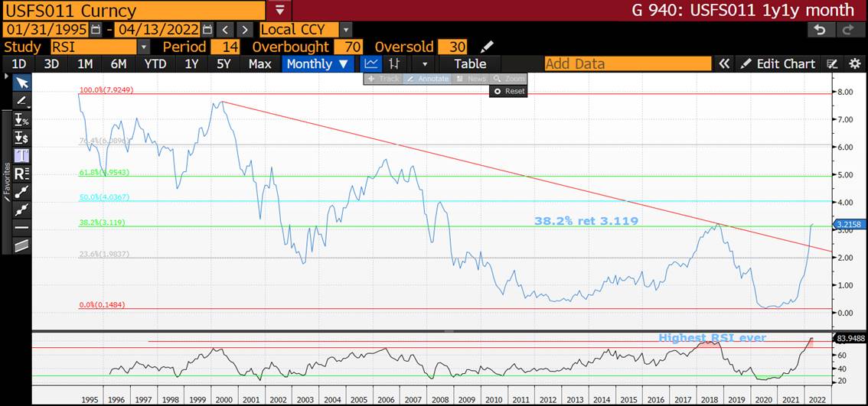Click the regression R tool icon
This screenshot has width=868, height=406.
(21, 174)
